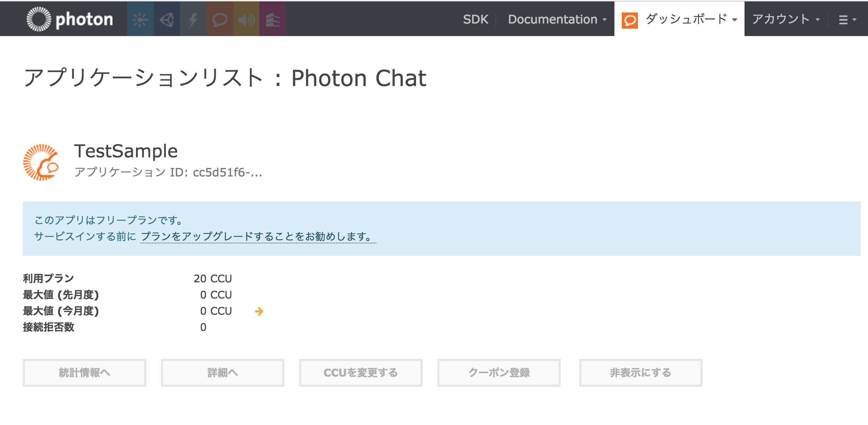
Task: Click the Photon logo in the navbar
Action: point(68,19)
